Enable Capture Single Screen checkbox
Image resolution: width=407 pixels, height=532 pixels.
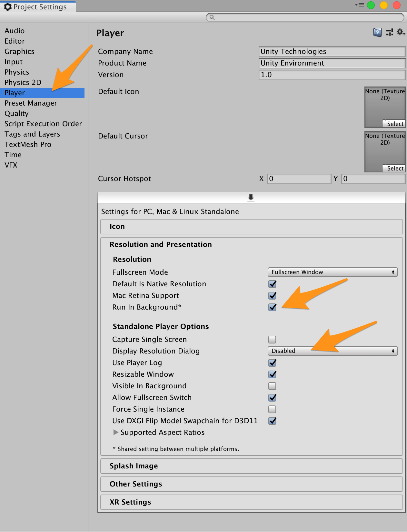(x=272, y=340)
